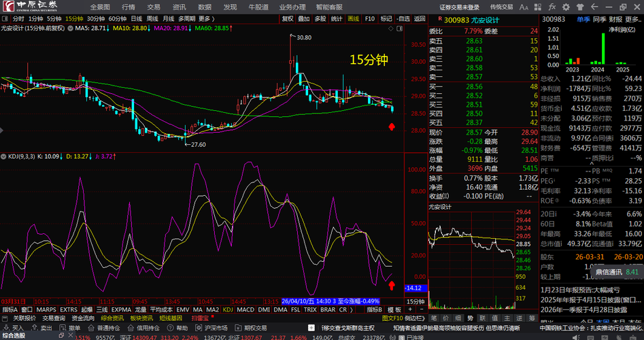Switch to 1分钟 period

pos(35,18)
